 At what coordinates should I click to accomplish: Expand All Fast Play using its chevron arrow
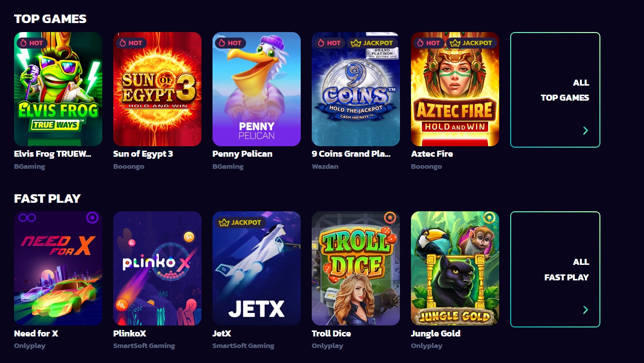tap(585, 310)
